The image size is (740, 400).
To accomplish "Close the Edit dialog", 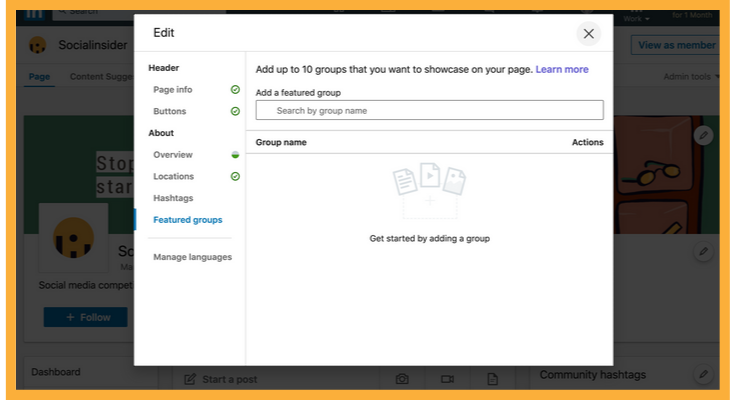I will 589,34.
